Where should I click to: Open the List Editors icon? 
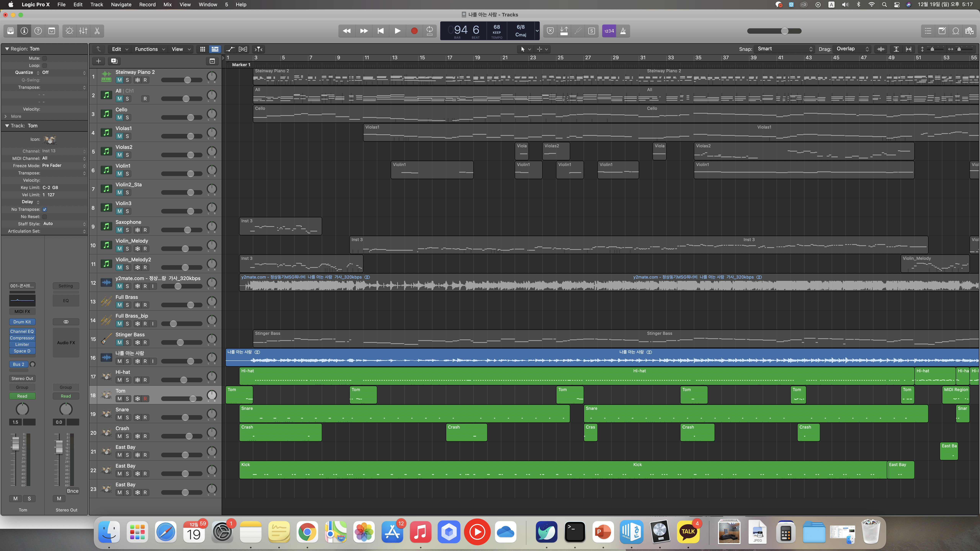928,31
